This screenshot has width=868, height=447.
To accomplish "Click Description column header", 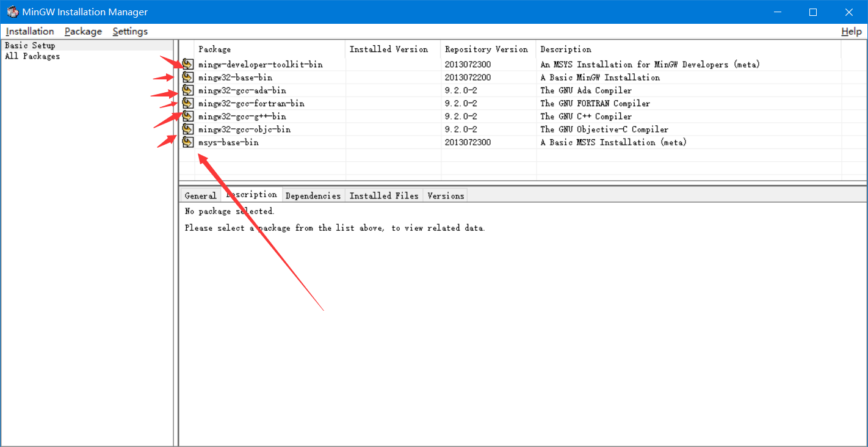I will tap(689, 49).
